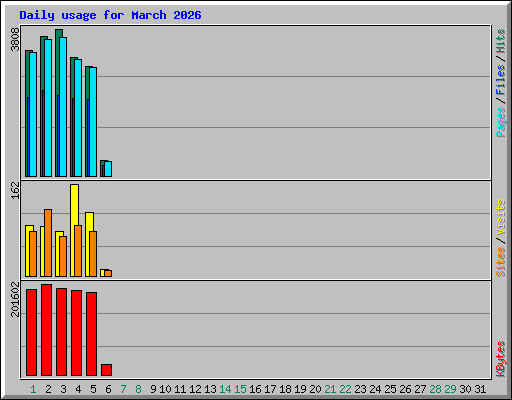Click green weekend day 8 label
512x400 pixels.
pyautogui.click(x=138, y=389)
